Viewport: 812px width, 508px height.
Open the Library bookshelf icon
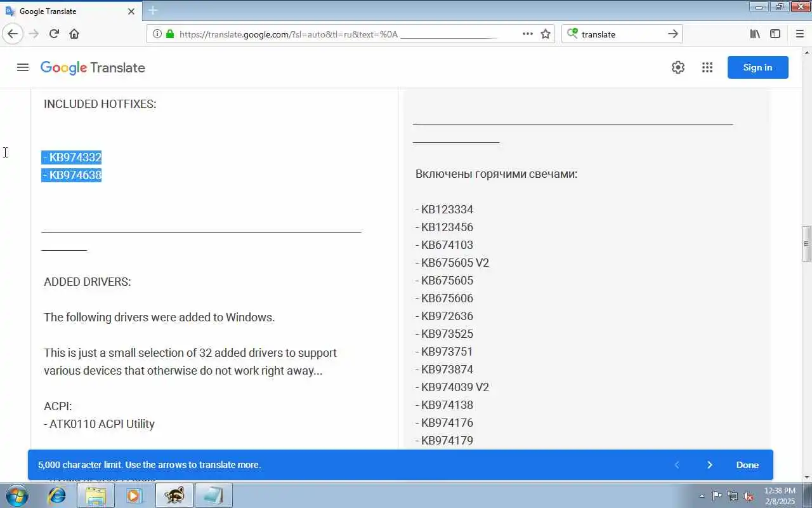755,34
